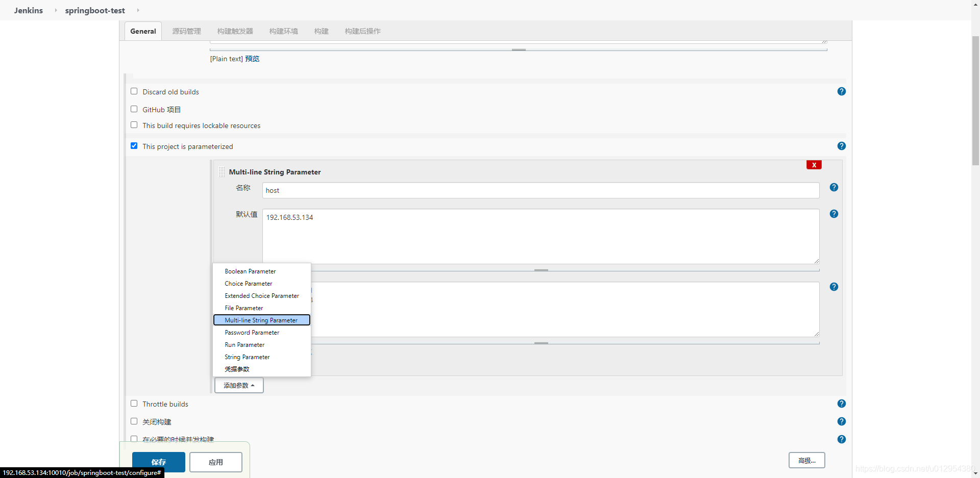
Task: Open help for the disable-build checkbox (关闭构建)
Action: coord(842,421)
